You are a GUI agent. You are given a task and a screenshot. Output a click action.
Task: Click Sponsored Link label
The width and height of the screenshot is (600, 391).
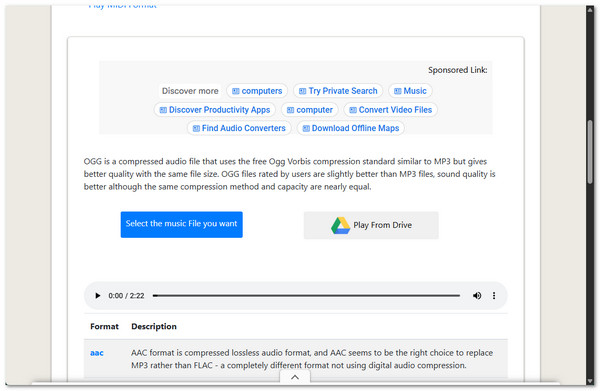pyautogui.click(x=458, y=70)
